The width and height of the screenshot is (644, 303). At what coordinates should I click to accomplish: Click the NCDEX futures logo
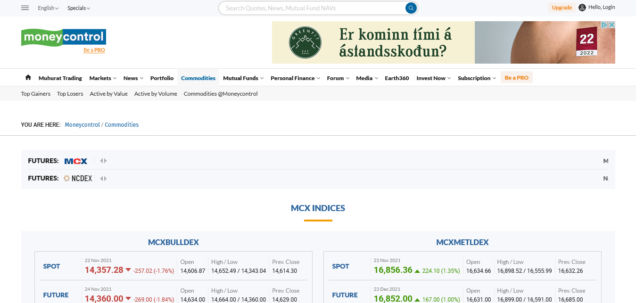[78, 179]
